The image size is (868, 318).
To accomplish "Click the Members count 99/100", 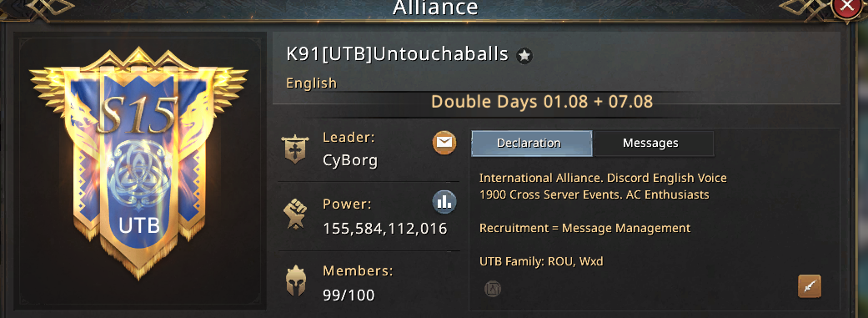I will click(349, 295).
